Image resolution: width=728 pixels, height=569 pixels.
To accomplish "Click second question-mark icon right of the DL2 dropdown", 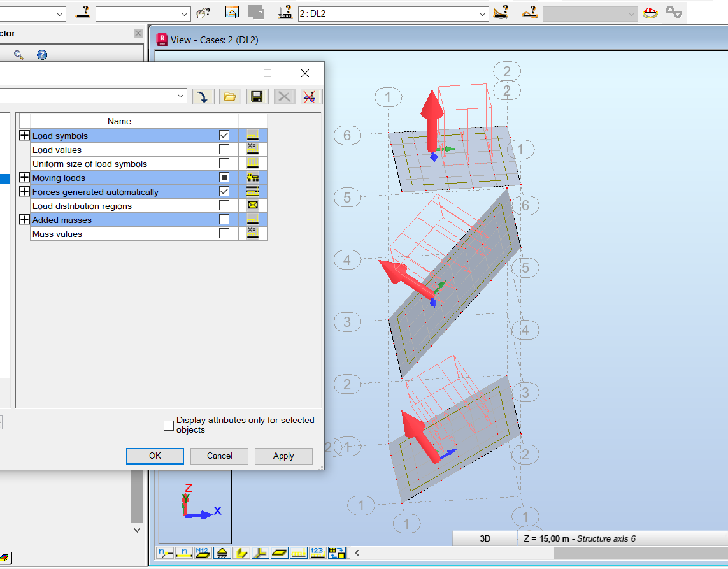I will pyautogui.click(x=529, y=13).
